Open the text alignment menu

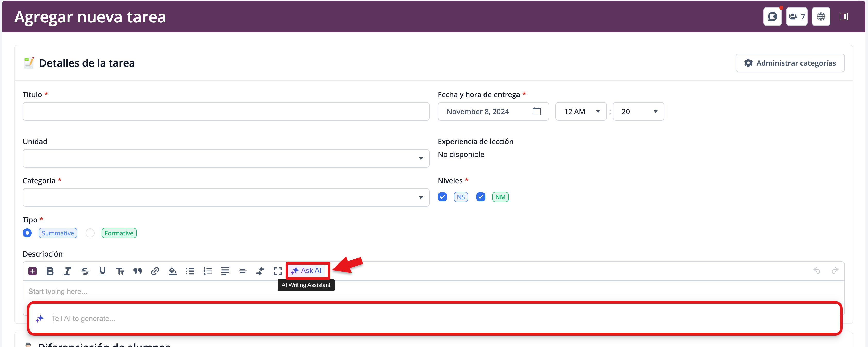[225, 271]
